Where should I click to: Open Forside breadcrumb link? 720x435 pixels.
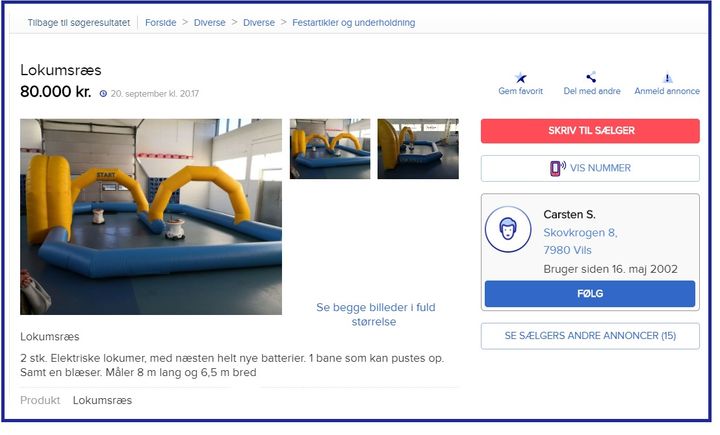(160, 23)
